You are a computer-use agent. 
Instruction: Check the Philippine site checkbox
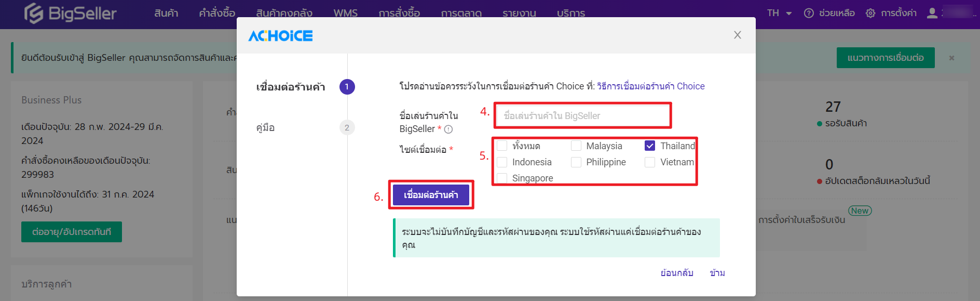point(576,162)
